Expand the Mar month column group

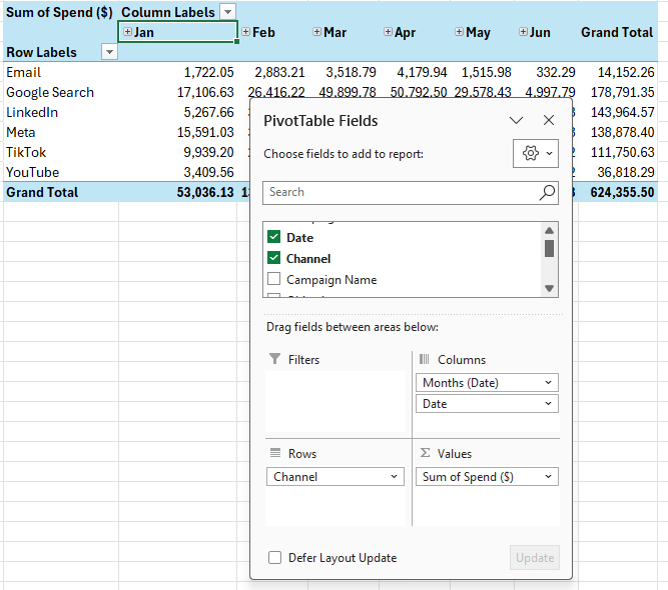pos(317,32)
